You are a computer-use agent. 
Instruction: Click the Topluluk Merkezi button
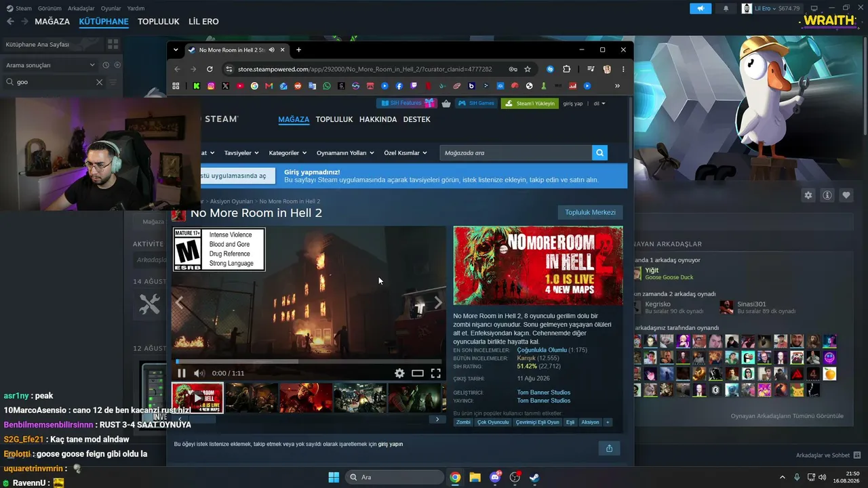[x=590, y=212]
